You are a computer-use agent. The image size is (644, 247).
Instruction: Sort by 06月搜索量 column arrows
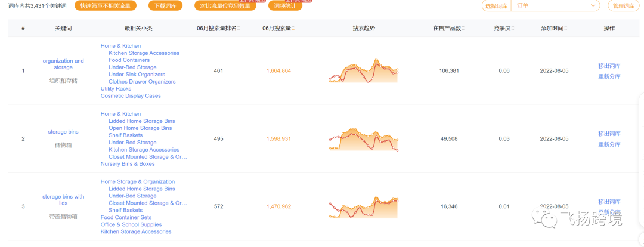coord(293,29)
